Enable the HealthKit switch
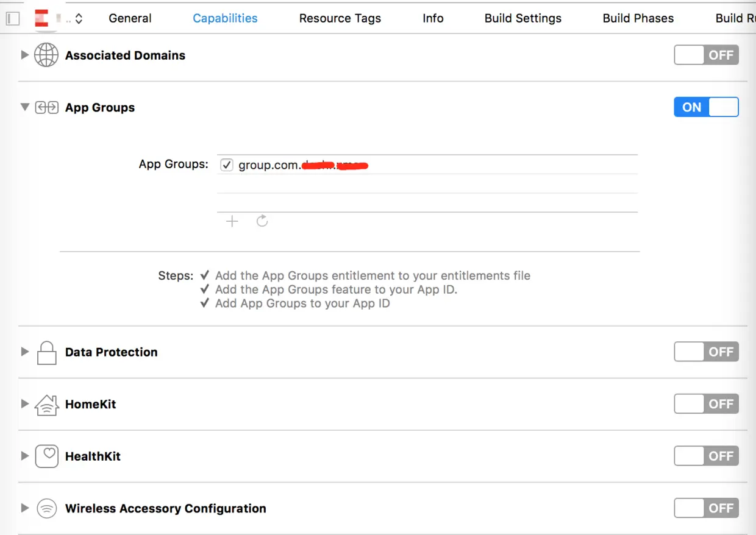756x535 pixels. click(x=706, y=456)
